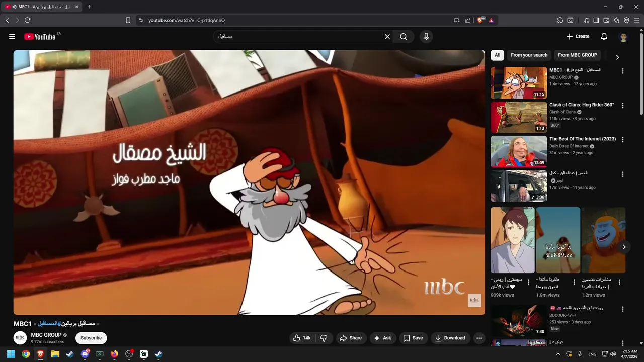Open OBS Studio from the taskbar
This screenshot has height=362, width=644.
click(x=129, y=354)
